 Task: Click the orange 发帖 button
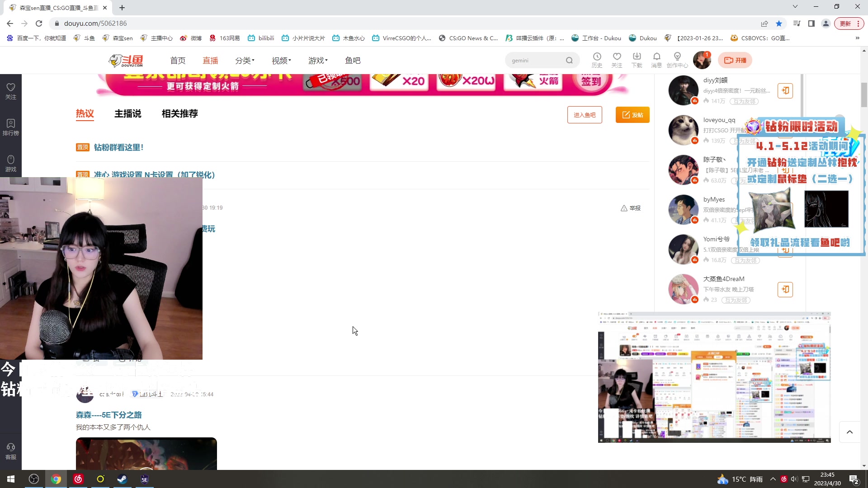632,115
